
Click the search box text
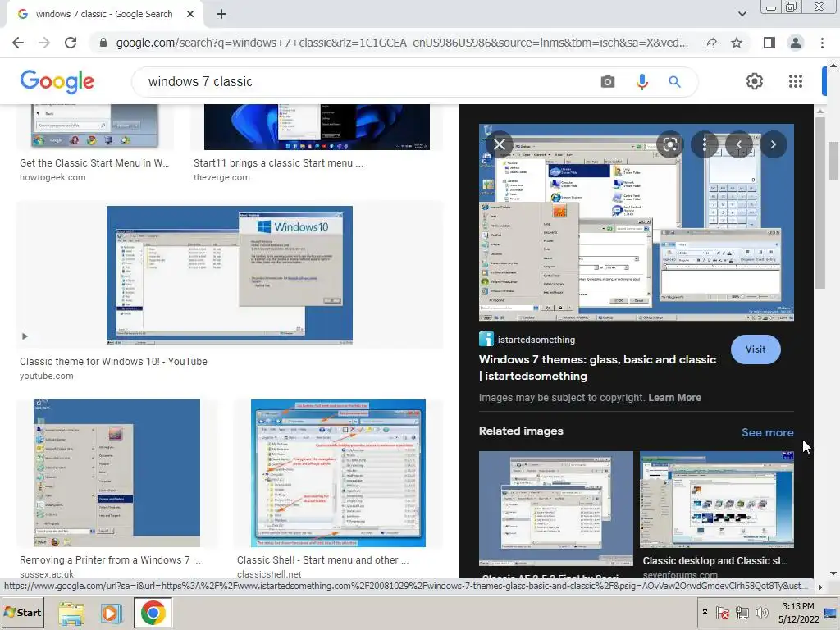200,81
